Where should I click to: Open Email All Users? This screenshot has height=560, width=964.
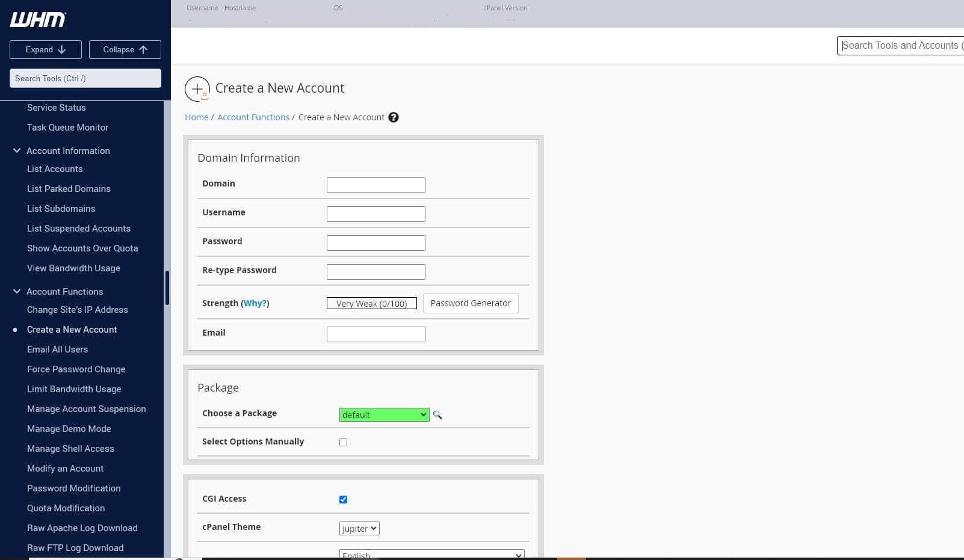[57, 349]
